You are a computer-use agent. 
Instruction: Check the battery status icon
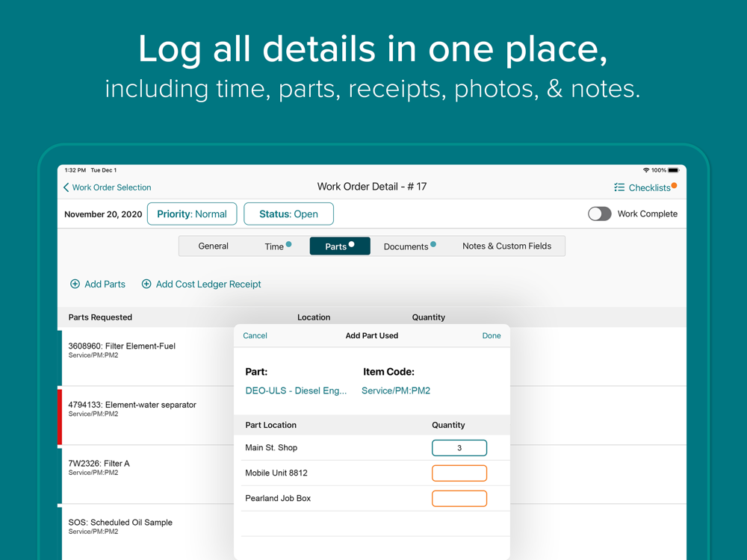[673, 170]
